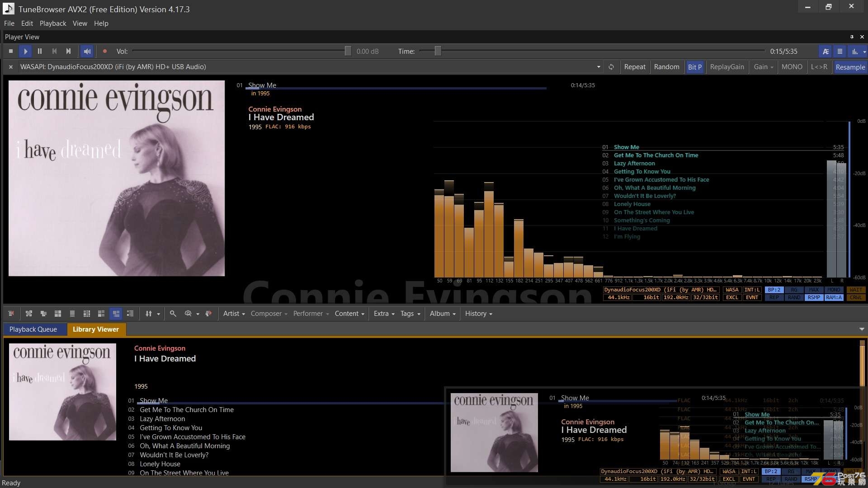The image size is (868, 488).
Task: Click the orange Connie Evingson artist link in library
Action: point(160,348)
